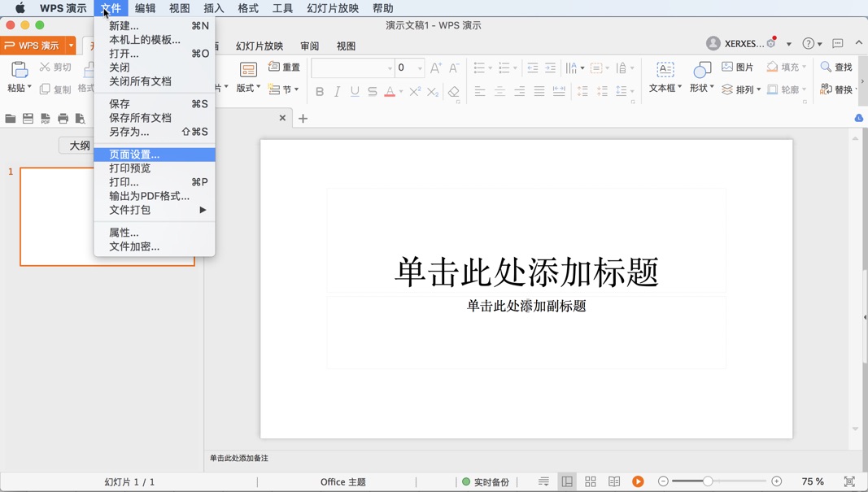Select 页面设置 from the File menu
This screenshot has height=492, width=868.
click(133, 154)
